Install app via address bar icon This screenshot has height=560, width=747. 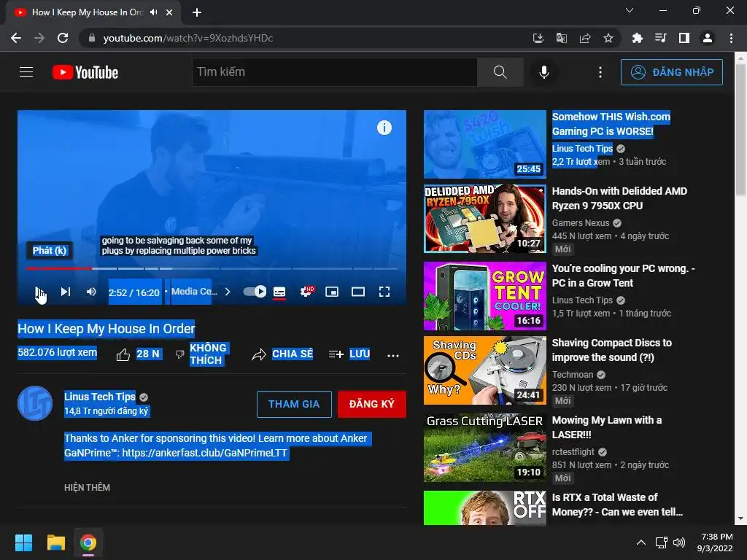(538, 38)
